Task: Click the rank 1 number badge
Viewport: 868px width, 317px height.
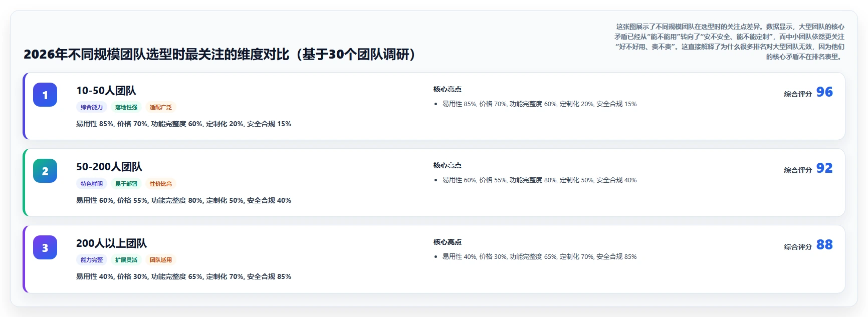Action: [45, 95]
